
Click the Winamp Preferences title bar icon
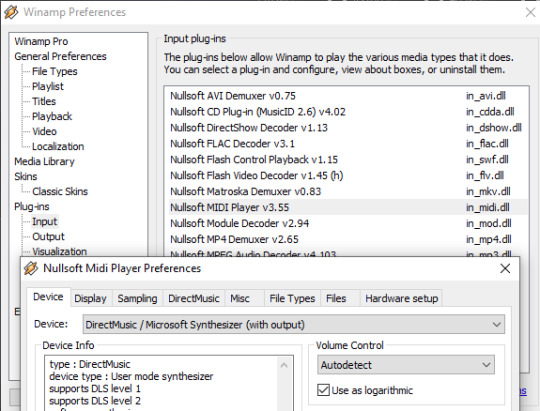click(11, 12)
